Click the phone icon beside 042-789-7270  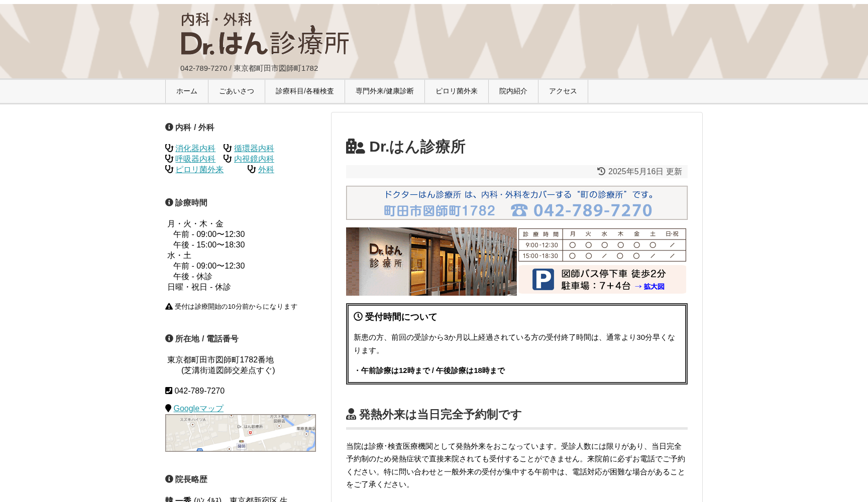169,390
